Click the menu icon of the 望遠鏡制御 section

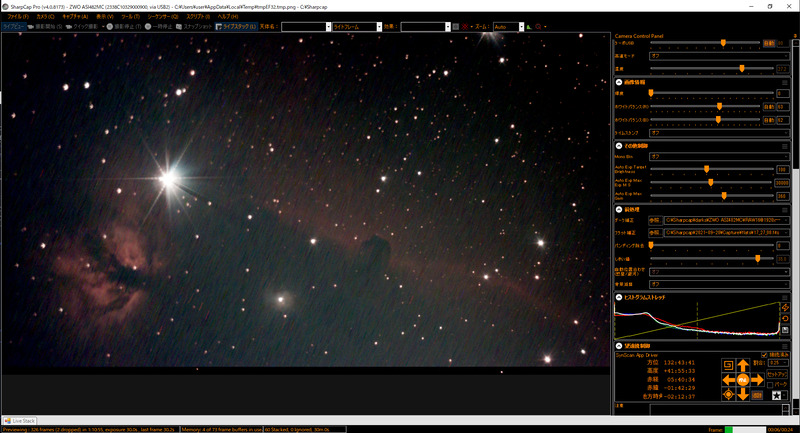coord(785,346)
